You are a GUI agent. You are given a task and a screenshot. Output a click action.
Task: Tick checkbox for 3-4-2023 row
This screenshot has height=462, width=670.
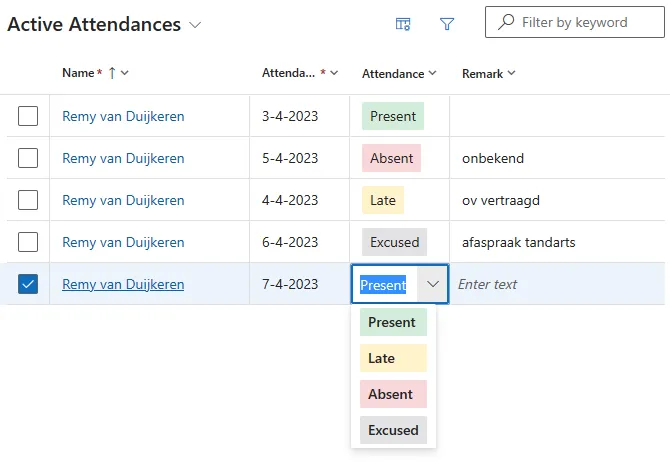point(28,116)
